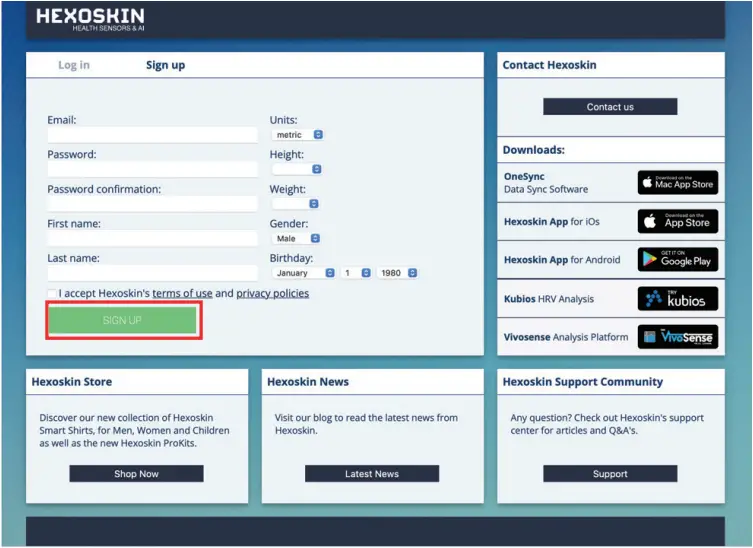Click the Contact Hexoskin heading
753x548 pixels.
tap(549, 65)
